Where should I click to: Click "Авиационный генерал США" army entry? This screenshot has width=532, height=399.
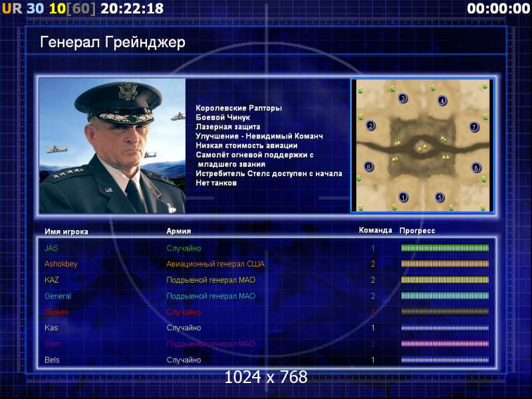[x=215, y=264]
